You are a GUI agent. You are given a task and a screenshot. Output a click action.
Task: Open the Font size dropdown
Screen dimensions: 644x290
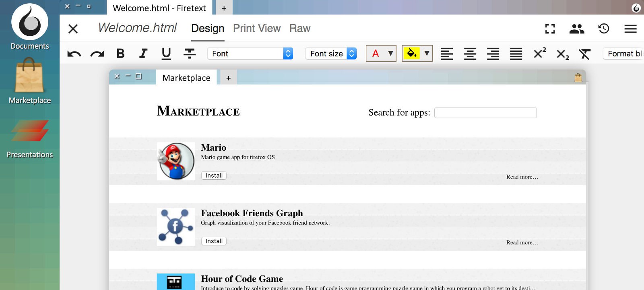point(331,54)
